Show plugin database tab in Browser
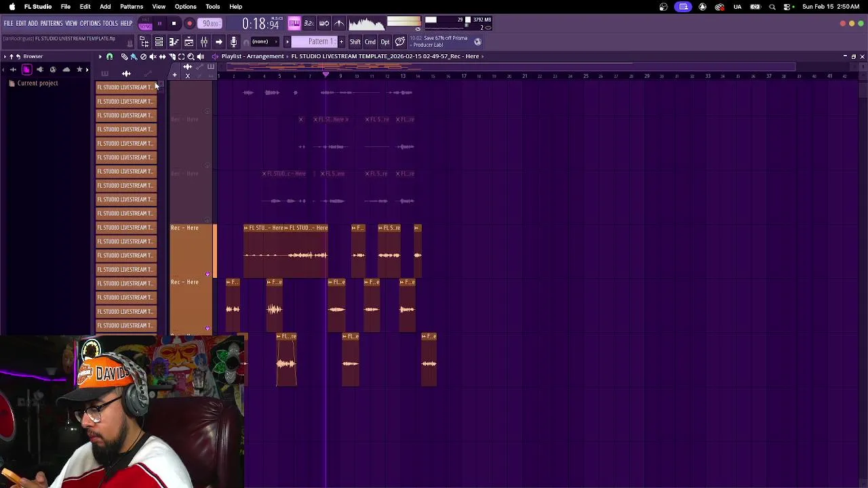 (40, 70)
